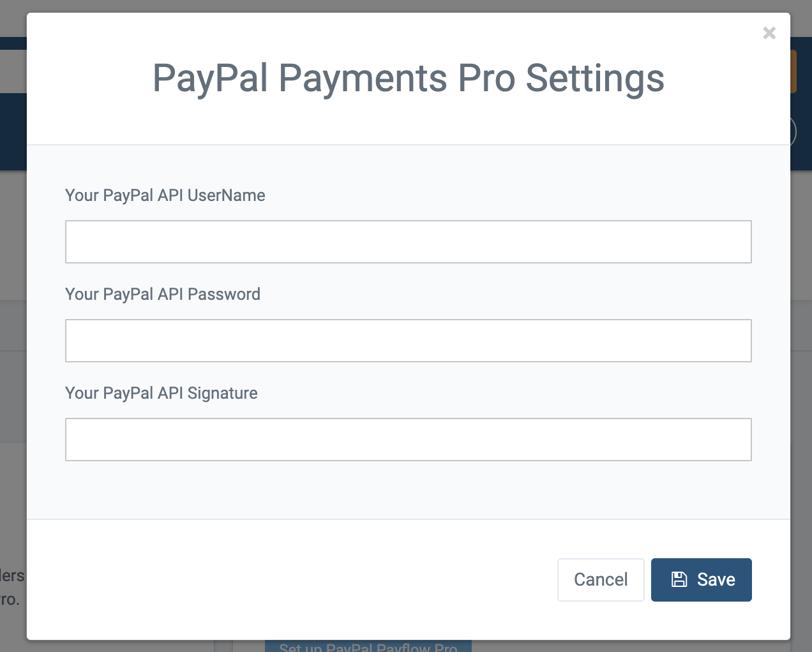Click 'Set up PayPal Payflow Pro' behind the dialog
Viewport: 812px width, 652px height.
(368, 646)
